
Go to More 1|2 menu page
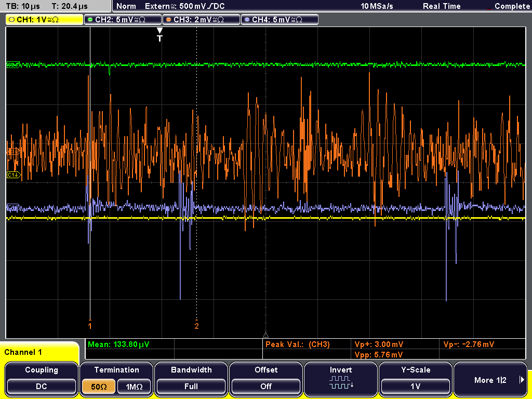(490, 379)
